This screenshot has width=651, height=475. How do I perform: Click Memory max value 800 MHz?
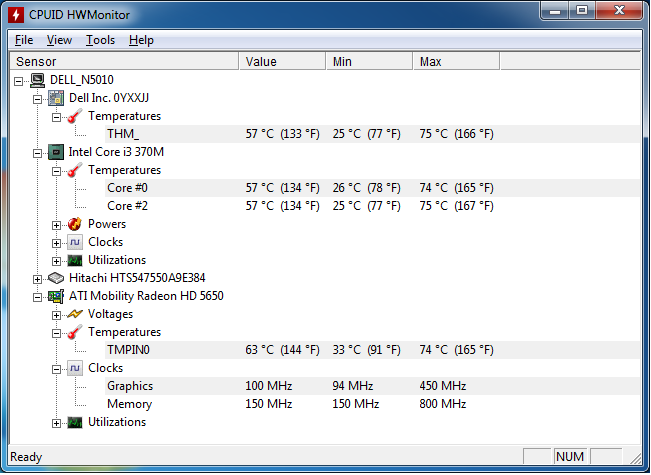pyautogui.click(x=443, y=404)
